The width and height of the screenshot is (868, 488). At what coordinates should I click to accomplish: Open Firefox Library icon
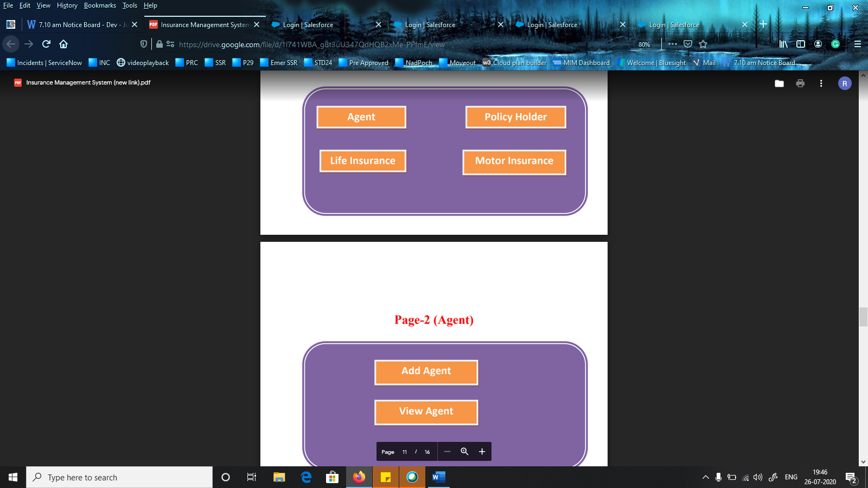click(x=783, y=44)
